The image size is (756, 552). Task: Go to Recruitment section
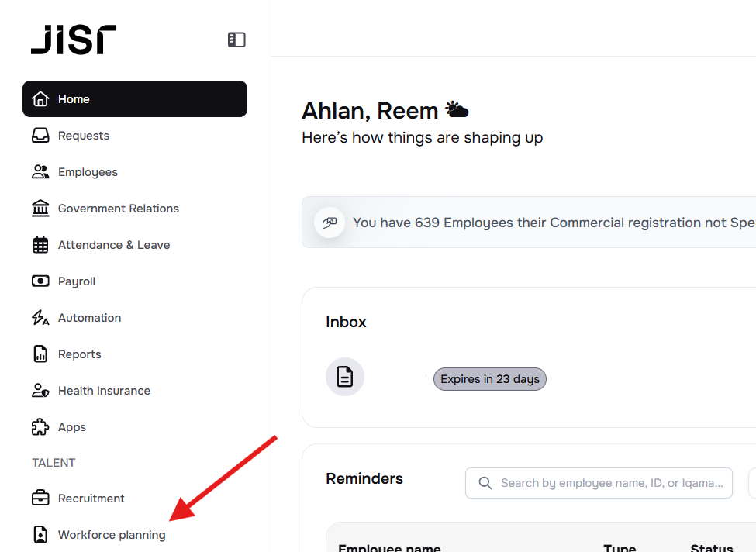point(91,499)
